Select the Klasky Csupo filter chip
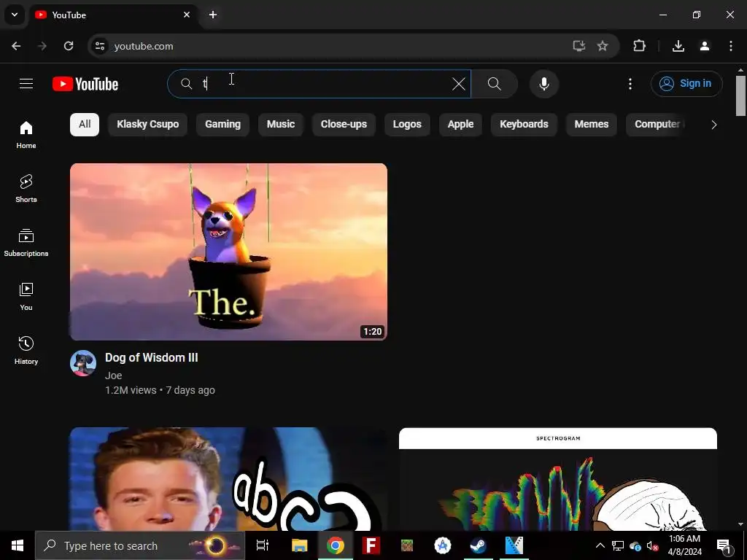The image size is (747, 560). coord(147,124)
